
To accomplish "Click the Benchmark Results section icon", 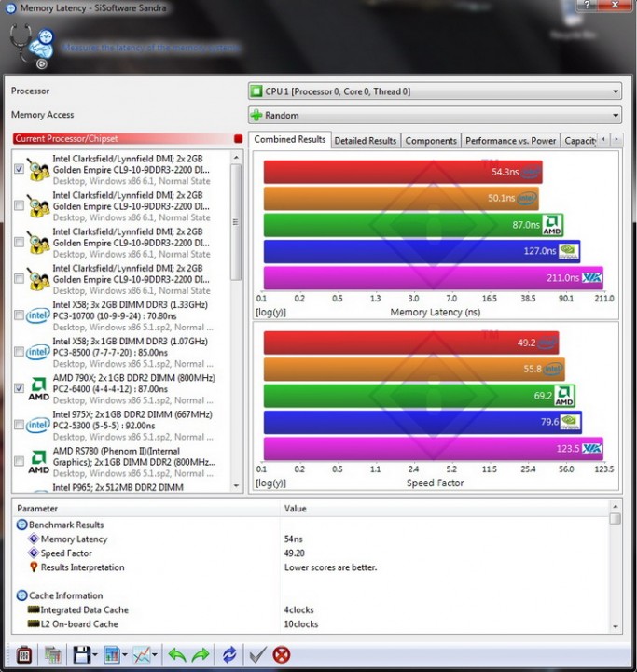I will click(21, 525).
